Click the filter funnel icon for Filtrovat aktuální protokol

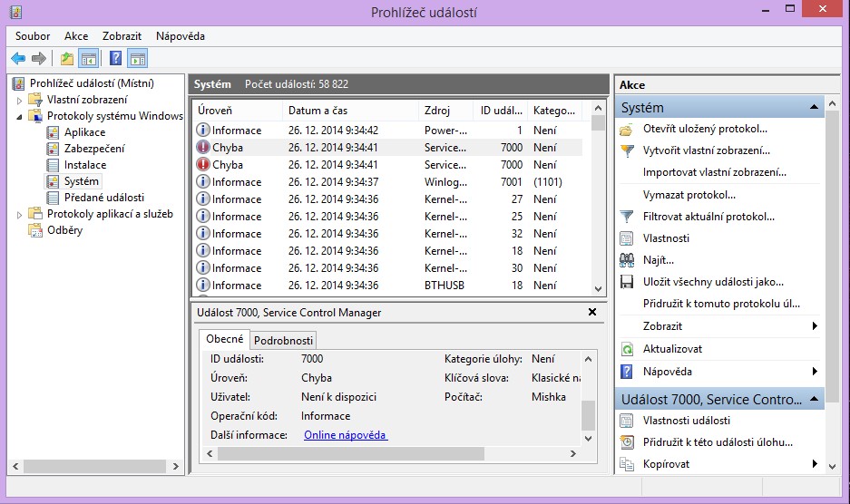pos(626,217)
